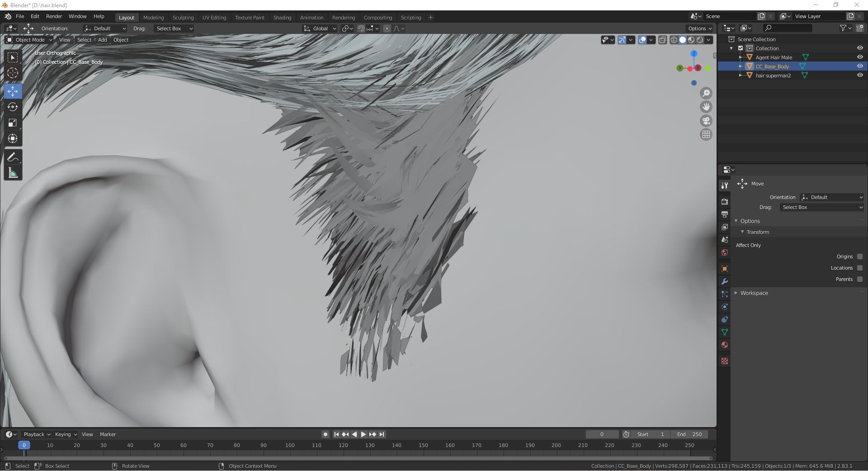The image size is (868, 471).
Task: Enable Affect Only Origins checkbox
Action: tap(860, 257)
